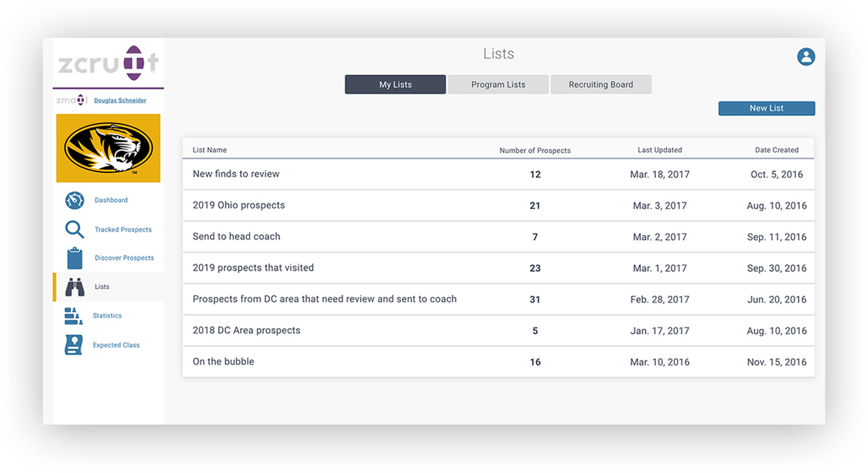The width and height of the screenshot is (868, 473).
Task: Sort by Last Updated column header
Action: tap(660, 150)
